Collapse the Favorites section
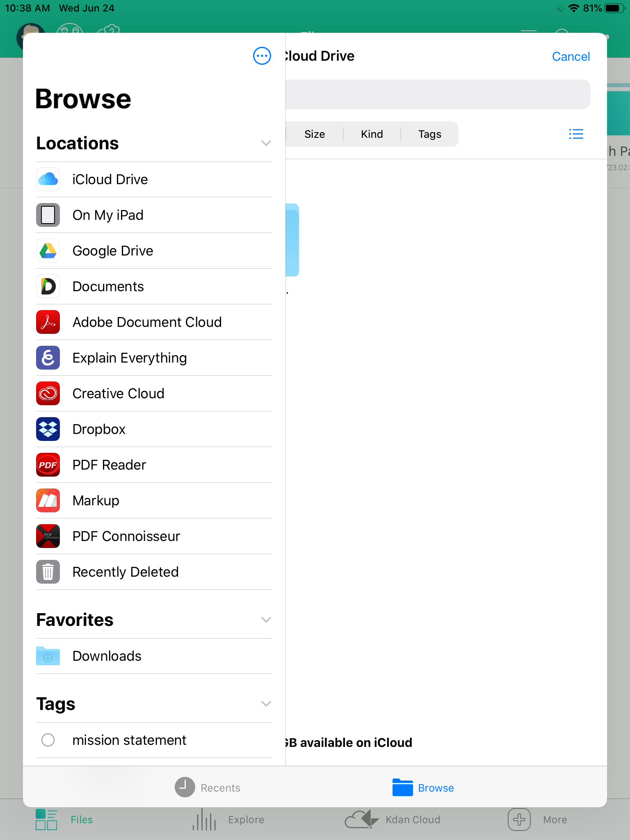630x840 pixels. click(266, 620)
